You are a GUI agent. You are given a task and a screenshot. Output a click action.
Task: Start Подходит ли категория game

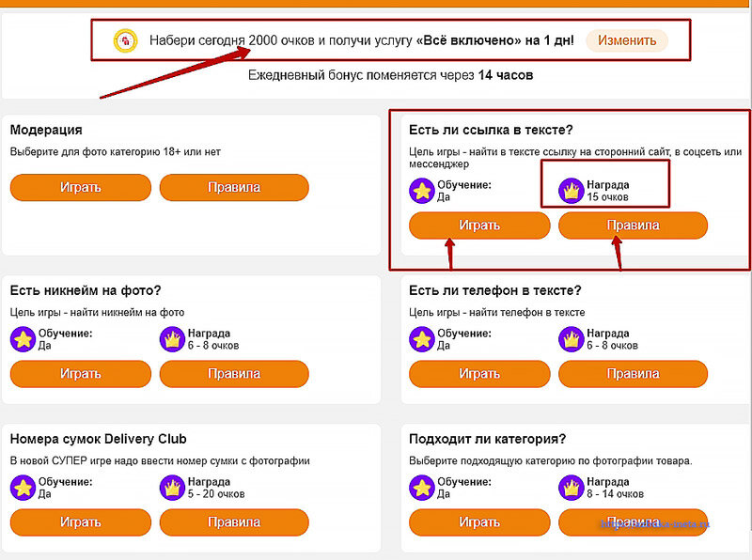[479, 522]
